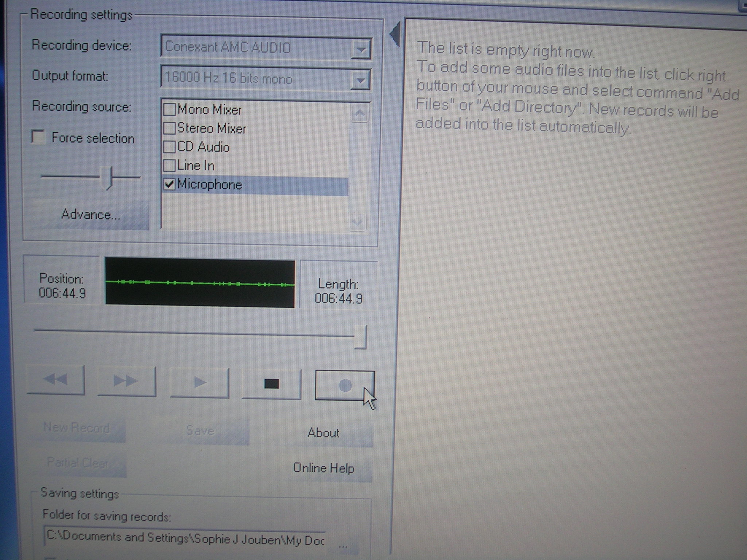The image size is (747, 560).
Task: Tick the Line In checkbox
Action: click(169, 166)
